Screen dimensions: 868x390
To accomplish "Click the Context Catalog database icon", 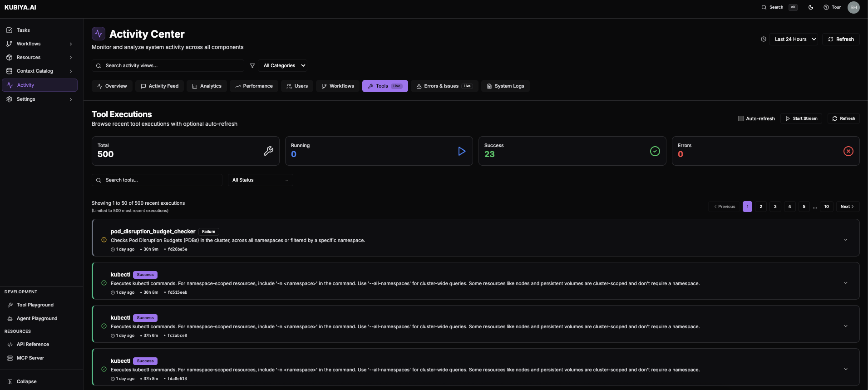I will click(x=10, y=71).
